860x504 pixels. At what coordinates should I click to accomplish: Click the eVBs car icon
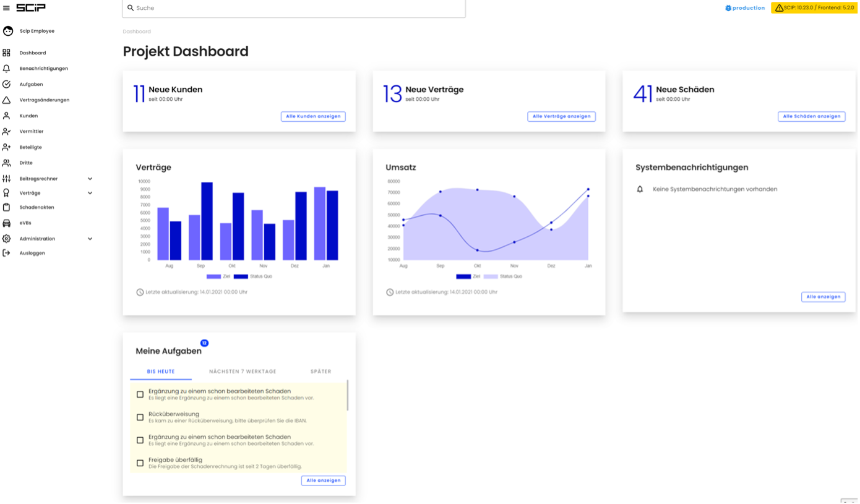(7, 223)
